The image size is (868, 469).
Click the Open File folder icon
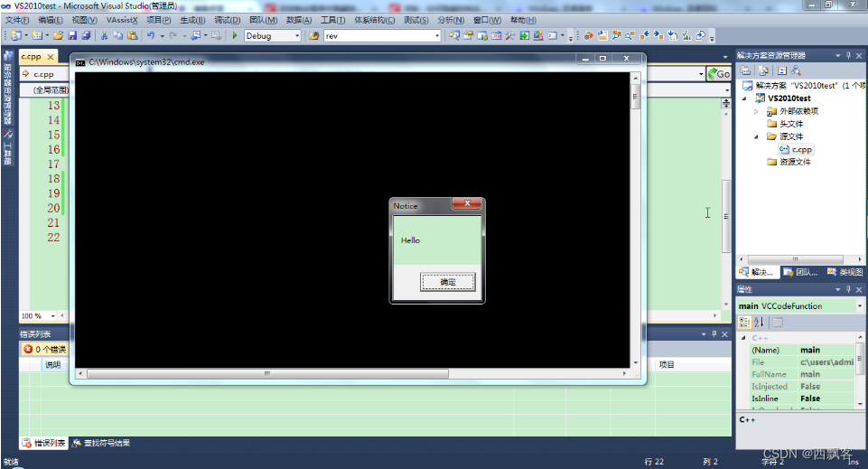point(58,35)
